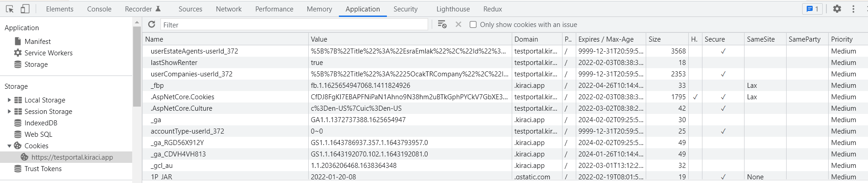Click the cookie Filter input field
The image size is (868, 183).
pyautogui.click(x=294, y=25)
